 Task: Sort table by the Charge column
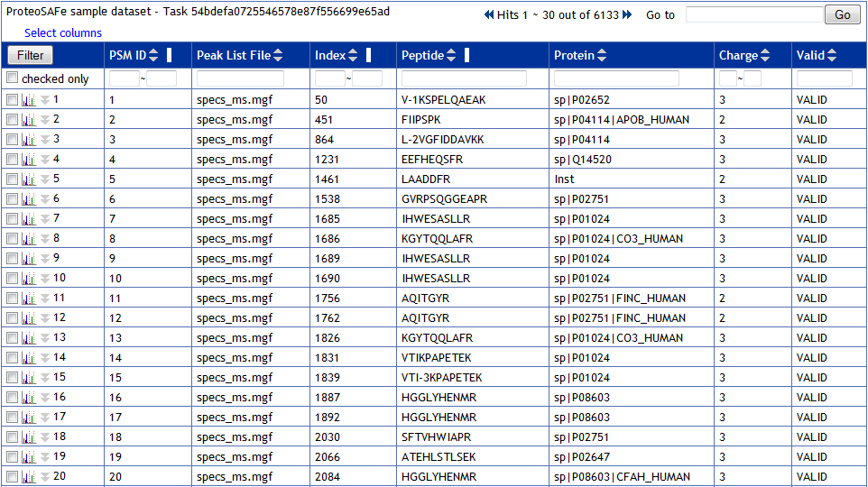(765, 55)
